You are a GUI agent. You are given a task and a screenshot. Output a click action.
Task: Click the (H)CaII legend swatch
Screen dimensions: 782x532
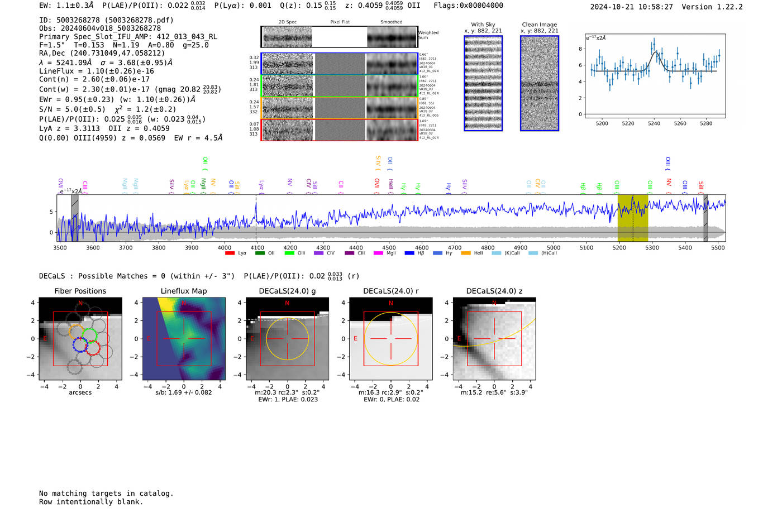[x=533, y=253]
